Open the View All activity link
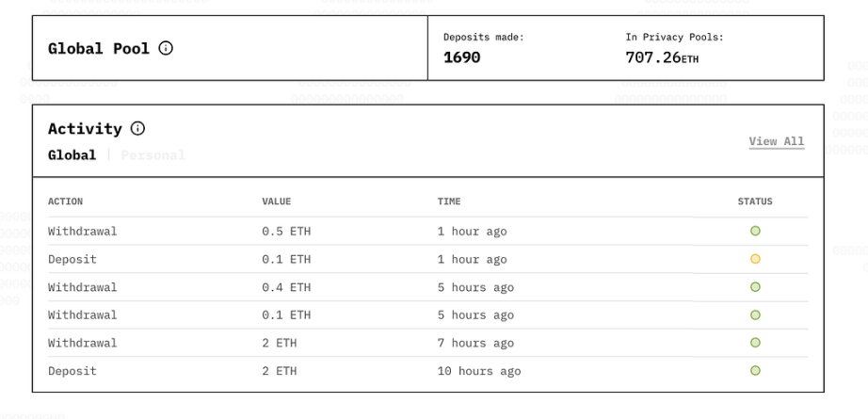 point(777,142)
